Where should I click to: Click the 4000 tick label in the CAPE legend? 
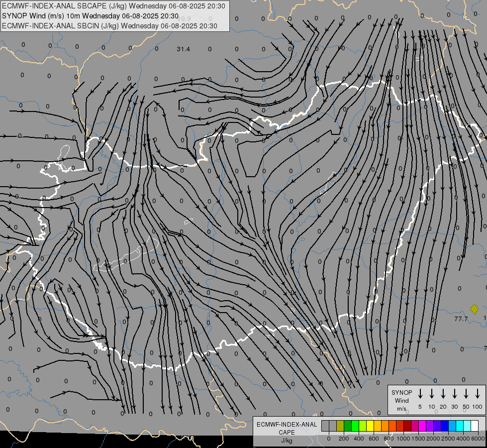[x=463, y=439]
